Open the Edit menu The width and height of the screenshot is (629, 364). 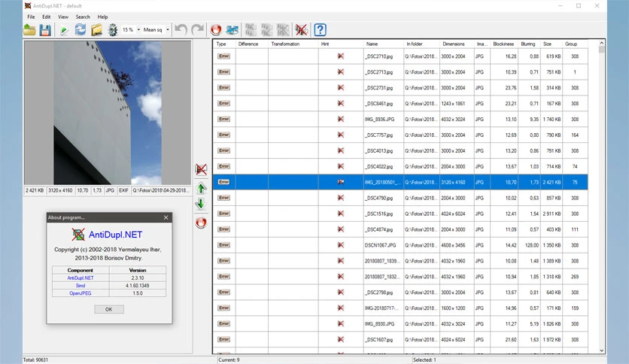pyautogui.click(x=46, y=17)
